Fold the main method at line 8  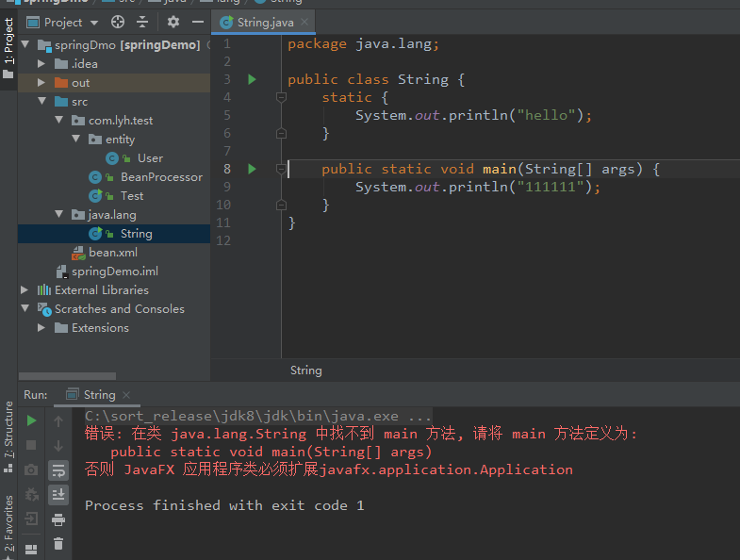281,169
